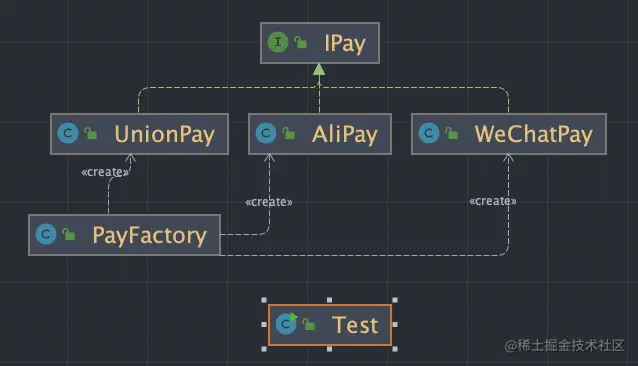Viewport: 638px width, 366px height.
Task: Click the Test name text
Action: tap(355, 325)
